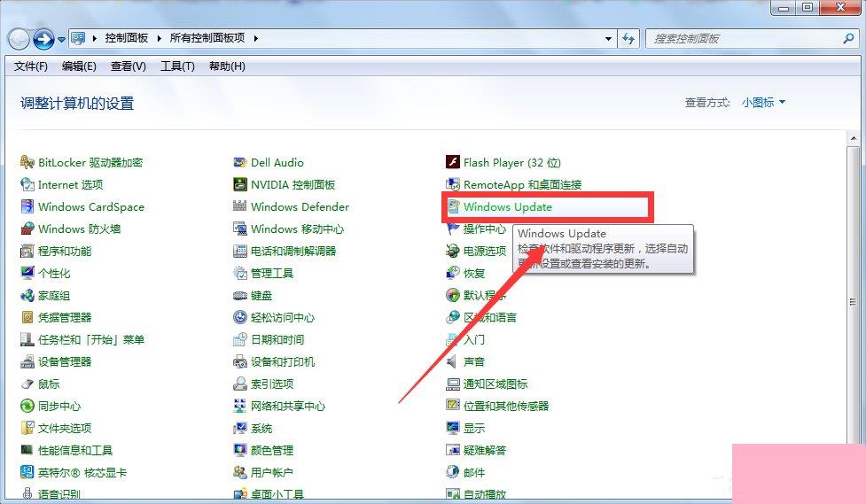Screen dimensions: 866x504
Task: Open RemoteApp 和桌面连接 link
Action: (x=522, y=185)
